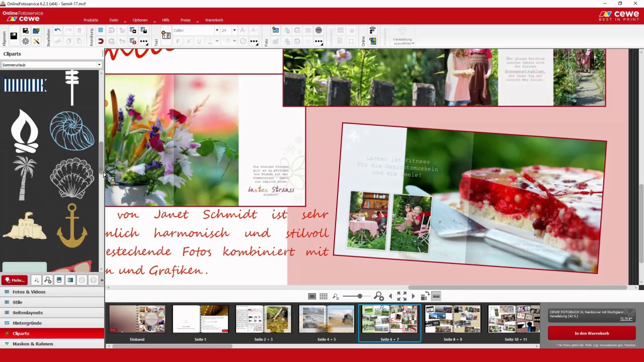Select the sandcastle clipart
Image resolution: width=644 pixels, height=362 pixels.
24,226
